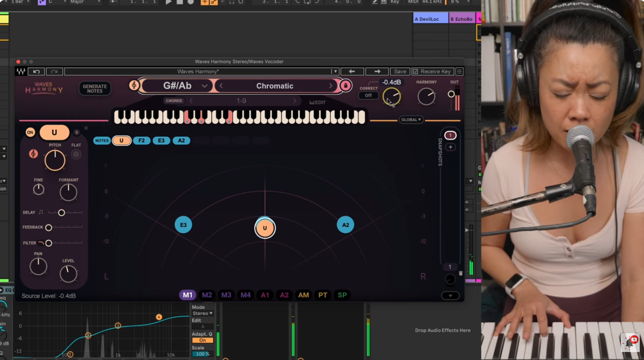Switch to the M2 tab at the bottom
This screenshot has width=644, height=360.
point(207,295)
